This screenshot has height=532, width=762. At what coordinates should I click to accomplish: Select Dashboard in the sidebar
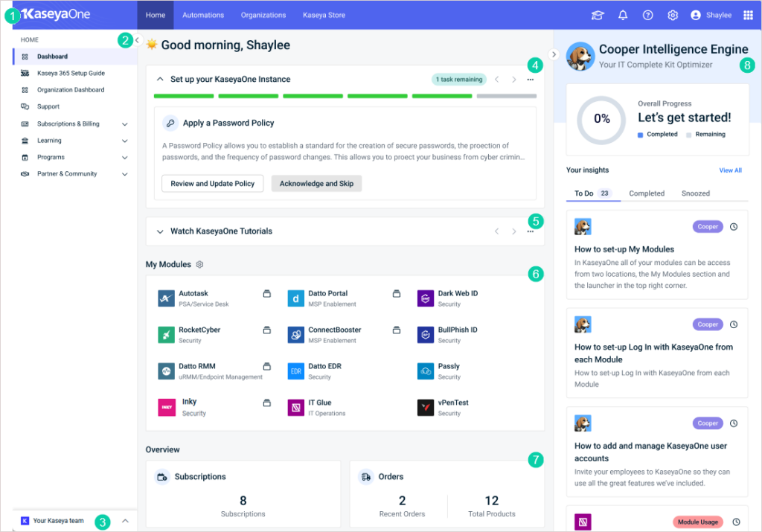tap(75, 57)
